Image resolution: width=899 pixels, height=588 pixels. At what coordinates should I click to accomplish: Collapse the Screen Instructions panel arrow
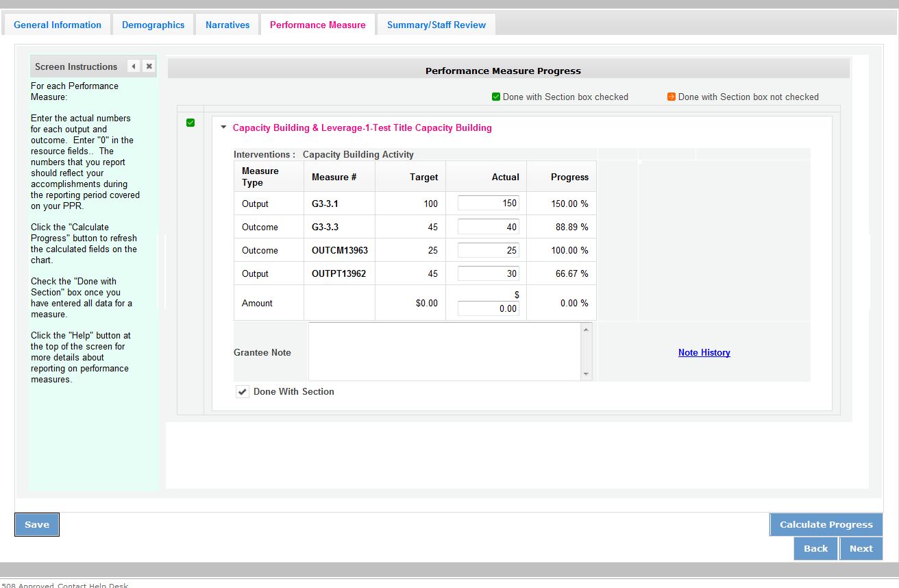tap(134, 66)
